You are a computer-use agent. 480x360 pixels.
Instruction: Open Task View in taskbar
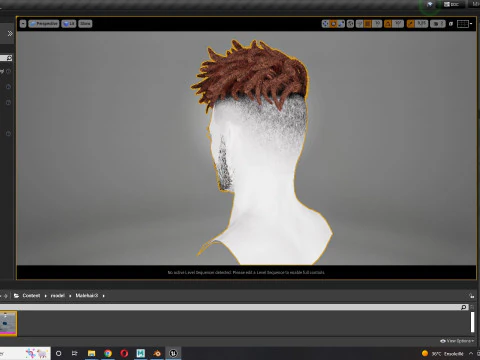[75, 353]
